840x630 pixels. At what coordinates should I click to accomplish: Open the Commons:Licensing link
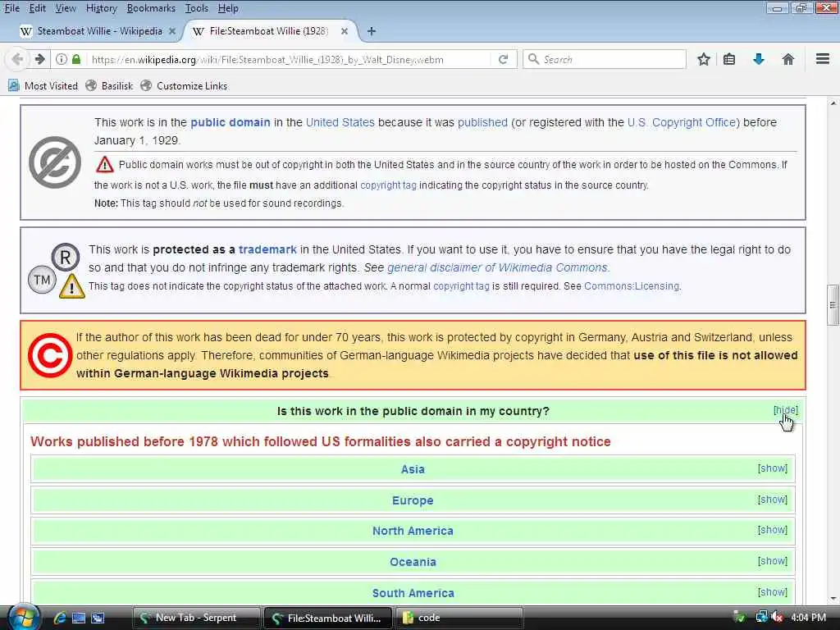pyautogui.click(x=632, y=286)
